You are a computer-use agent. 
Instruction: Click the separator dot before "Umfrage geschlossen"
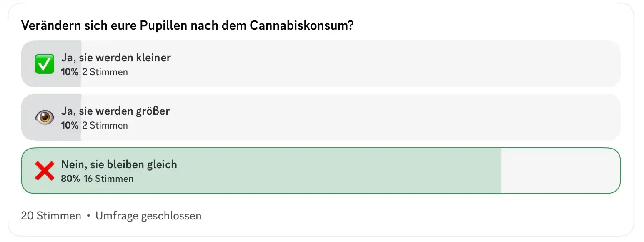pyautogui.click(x=88, y=216)
